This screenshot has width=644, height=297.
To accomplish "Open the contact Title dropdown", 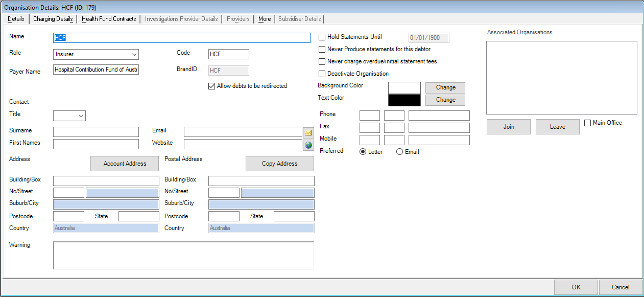I will tap(69, 116).
